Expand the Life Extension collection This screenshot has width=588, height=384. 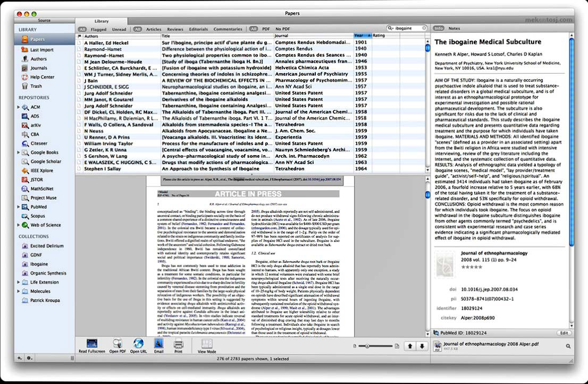19,282
